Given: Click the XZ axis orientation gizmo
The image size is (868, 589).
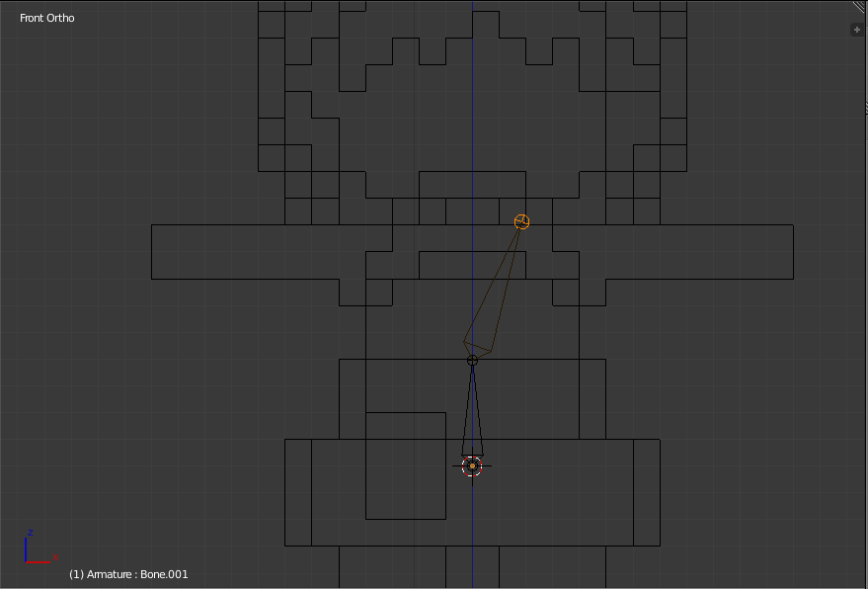Looking at the screenshot, I should 39,547.
